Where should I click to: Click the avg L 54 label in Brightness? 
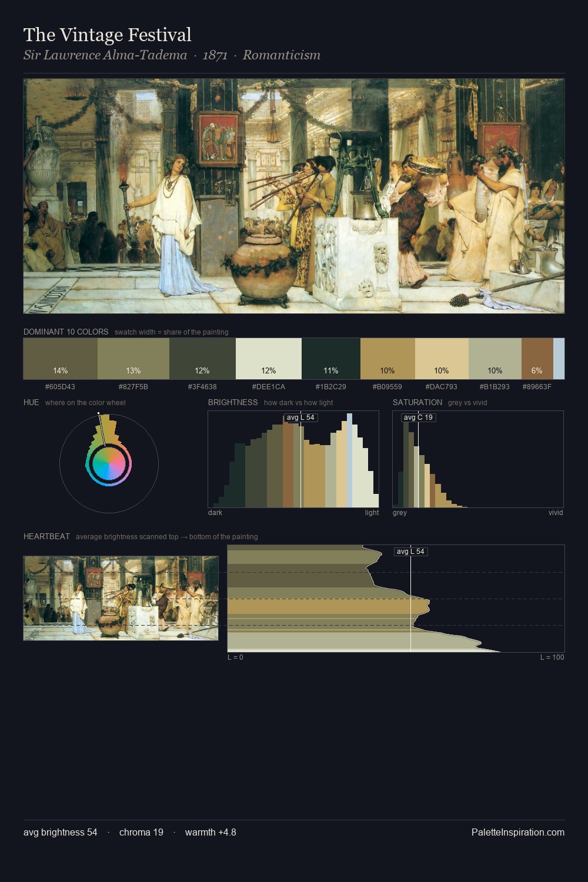(x=300, y=417)
